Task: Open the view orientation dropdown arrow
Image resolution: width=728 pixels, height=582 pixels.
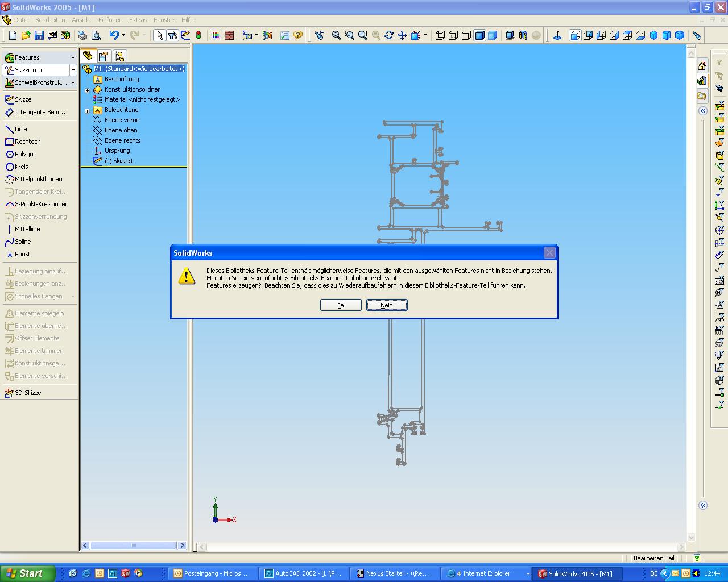Action: [x=425, y=35]
